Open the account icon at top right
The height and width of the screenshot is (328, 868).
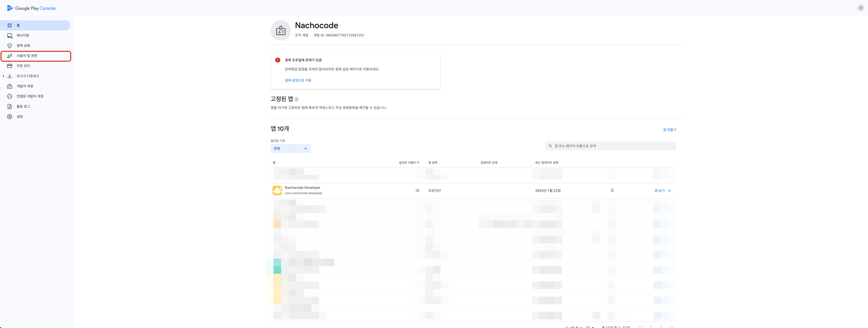(861, 8)
